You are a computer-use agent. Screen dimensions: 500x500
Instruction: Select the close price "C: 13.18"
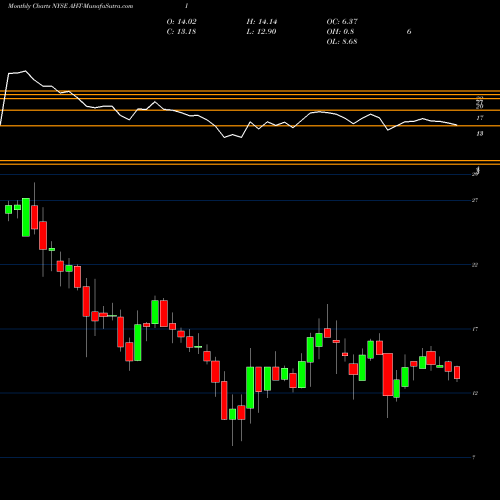(x=181, y=32)
